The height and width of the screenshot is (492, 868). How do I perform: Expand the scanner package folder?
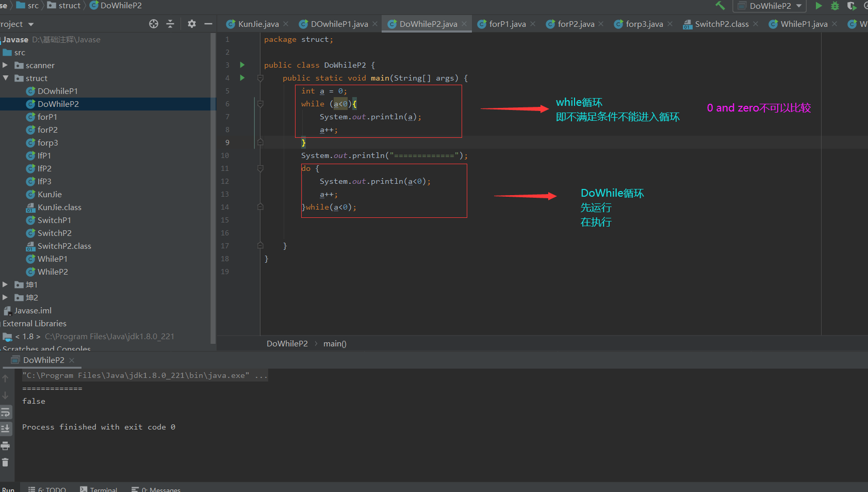5,66
